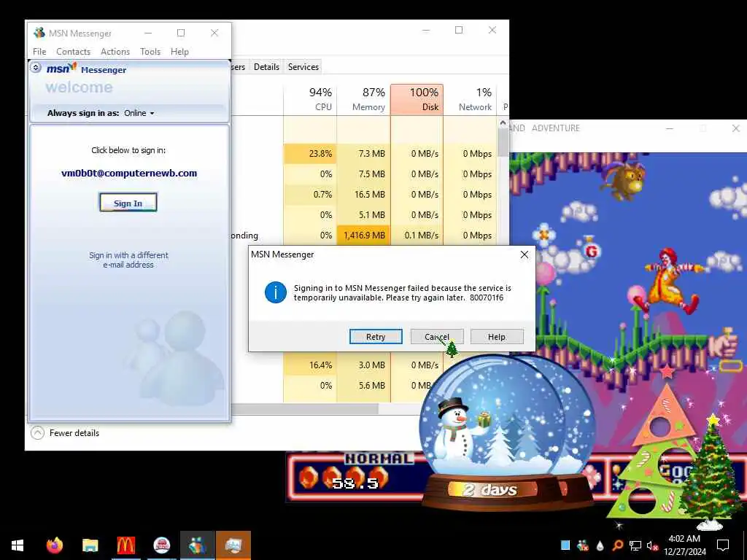This screenshot has width=747, height=560.
Task: Open the notification center icon
Action: click(723, 545)
